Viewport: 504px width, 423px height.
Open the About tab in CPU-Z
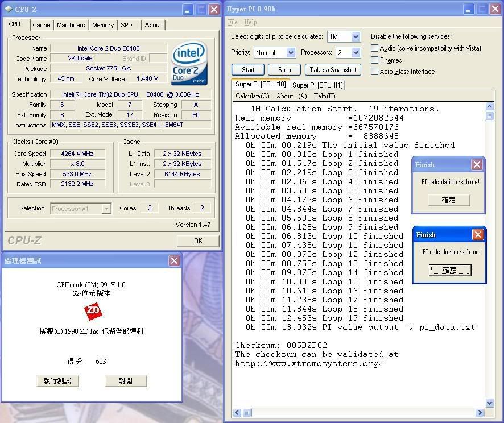pyautogui.click(x=153, y=25)
